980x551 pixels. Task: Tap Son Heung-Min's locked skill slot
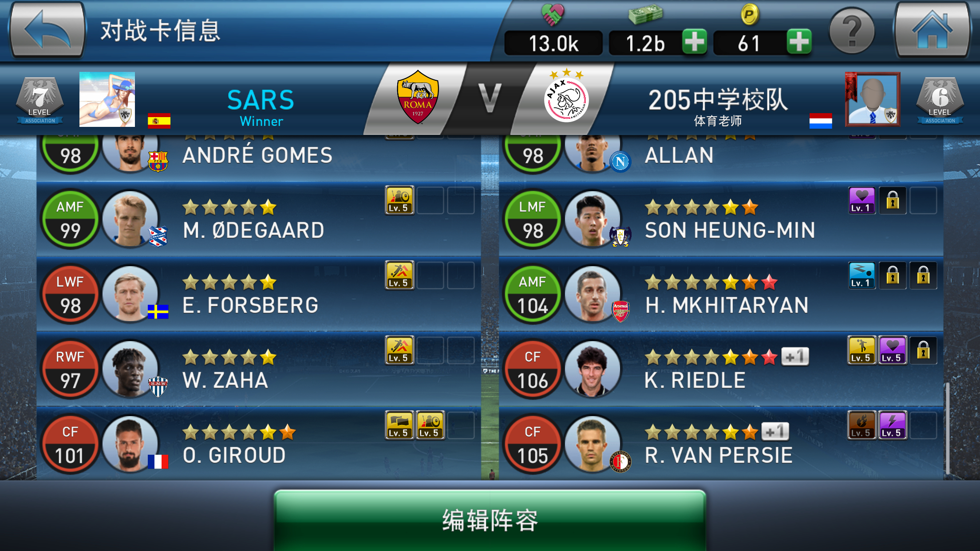[x=893, y=200]
